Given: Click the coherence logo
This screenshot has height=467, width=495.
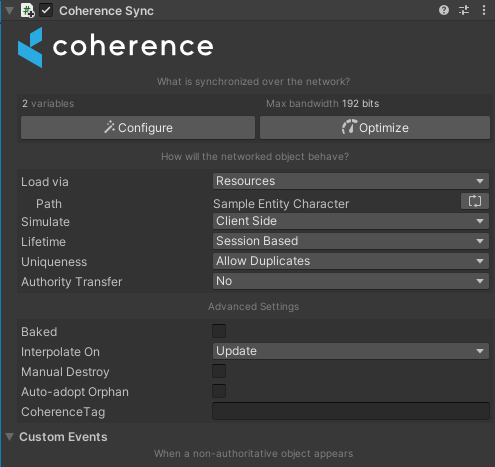Looking at the screenshot, I should pyautogui.click(x=115, y=47).
